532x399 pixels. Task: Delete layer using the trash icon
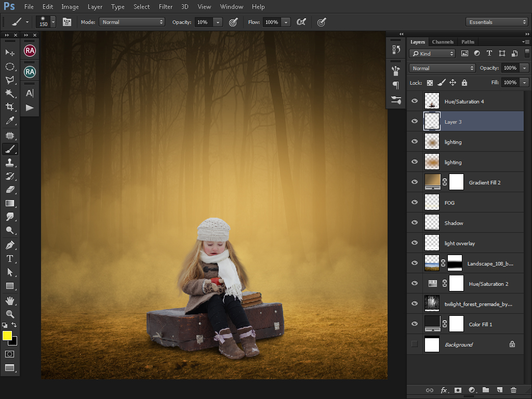[x=513, y=390]
